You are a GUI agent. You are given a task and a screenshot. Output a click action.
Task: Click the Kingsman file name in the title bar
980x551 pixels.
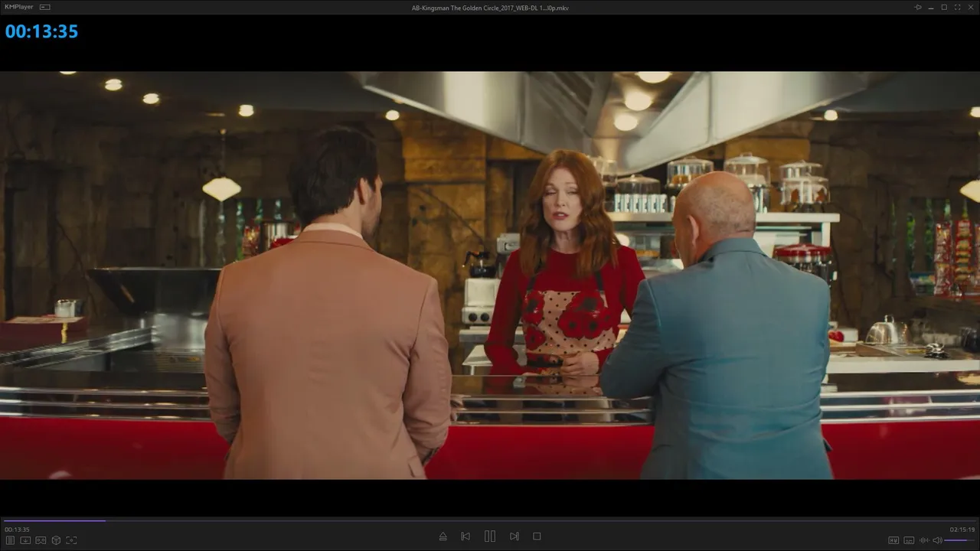pos(490,8)
